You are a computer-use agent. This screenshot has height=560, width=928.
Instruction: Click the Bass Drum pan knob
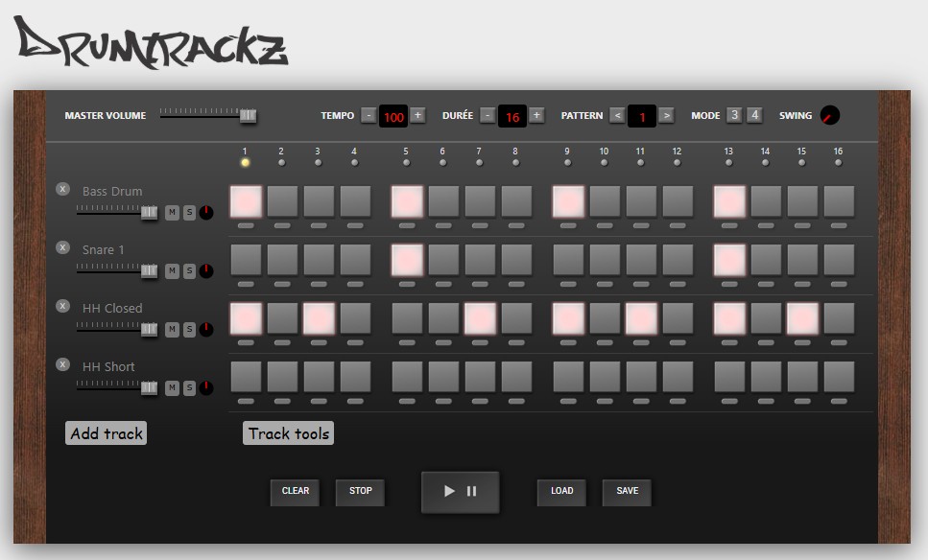tap(206, 212)
